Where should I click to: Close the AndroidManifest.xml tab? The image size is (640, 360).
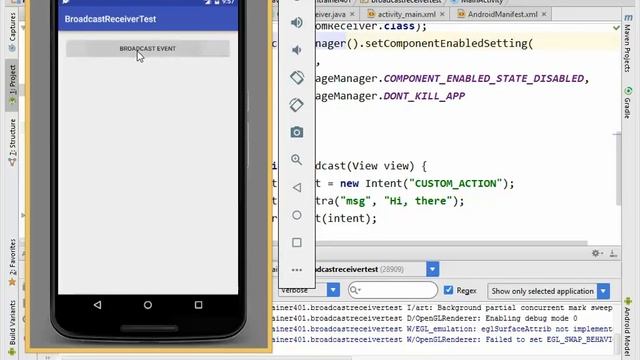coord(544,14)
